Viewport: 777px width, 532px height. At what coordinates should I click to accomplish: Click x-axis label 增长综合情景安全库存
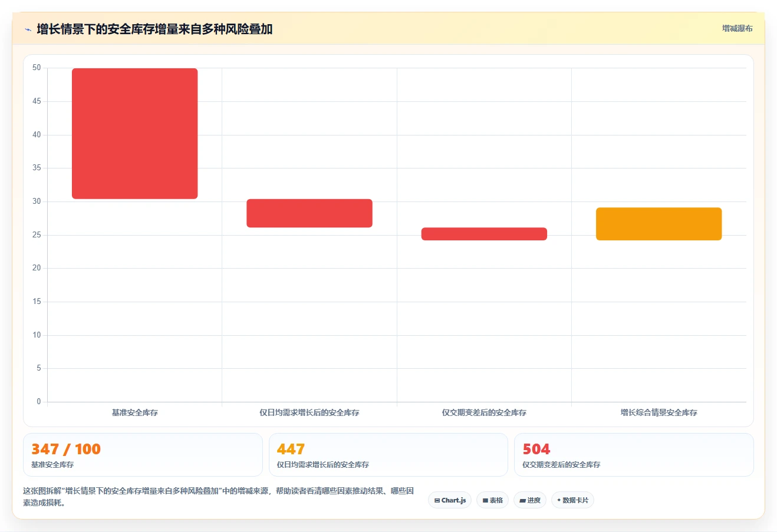(659, 413)
